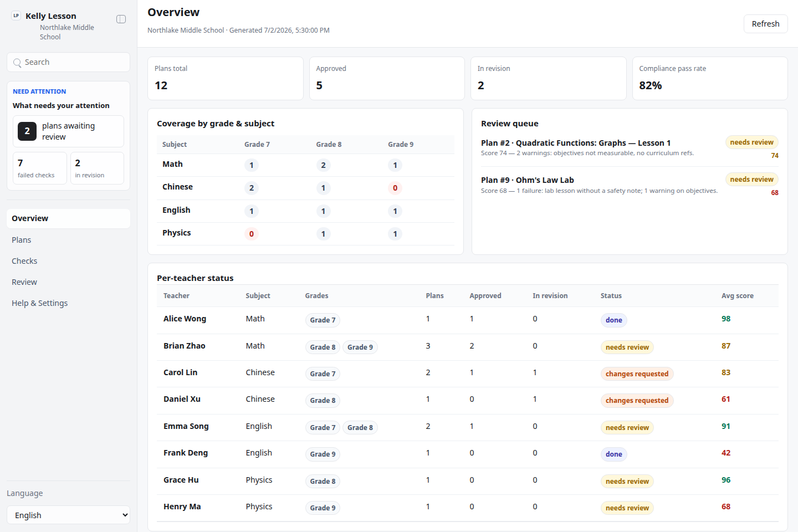Viewport: 798px width, 532px height.
Task: Click the red zero badge for Physics Grade 7
Action: 252,234
